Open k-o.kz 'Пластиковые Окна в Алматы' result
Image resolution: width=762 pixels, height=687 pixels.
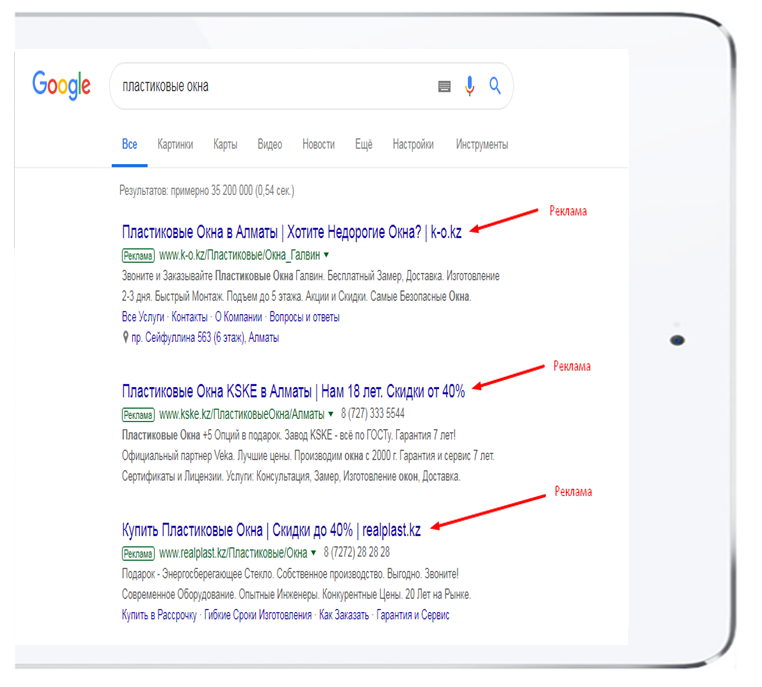coord(292,232)
